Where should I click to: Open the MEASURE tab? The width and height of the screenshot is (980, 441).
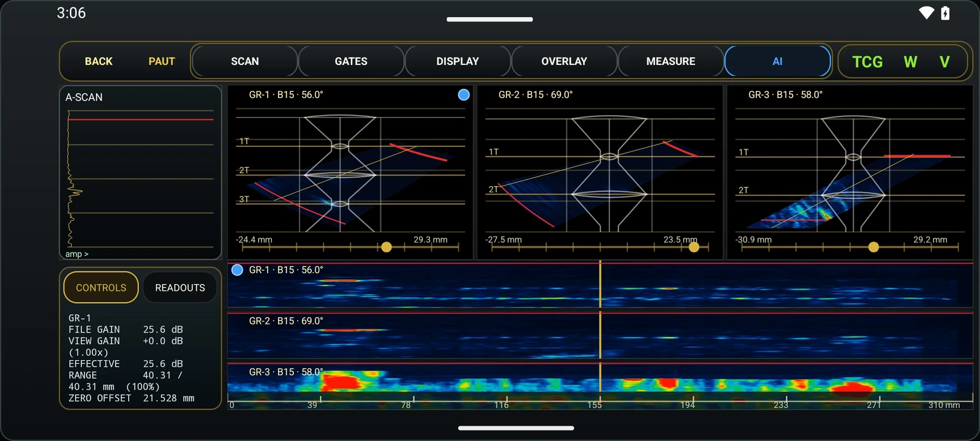[671, 61]
